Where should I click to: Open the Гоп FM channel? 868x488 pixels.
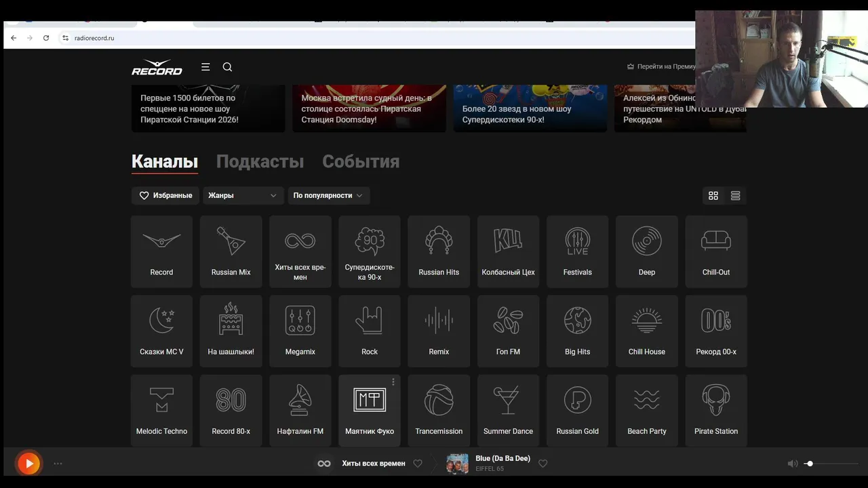508,331
